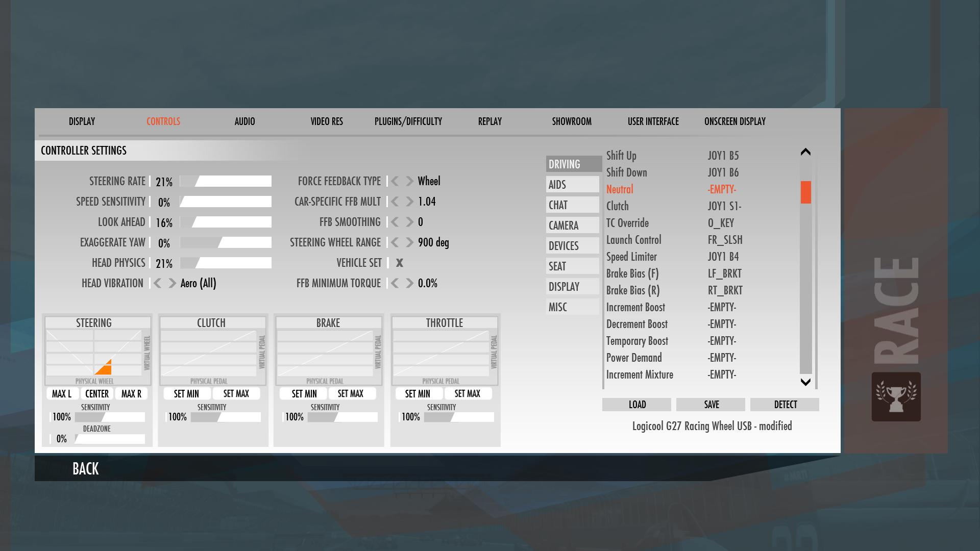Toggle the Vehicle Set X checkbox
Screen dimensions: 980x551
(x=400, y=263)
